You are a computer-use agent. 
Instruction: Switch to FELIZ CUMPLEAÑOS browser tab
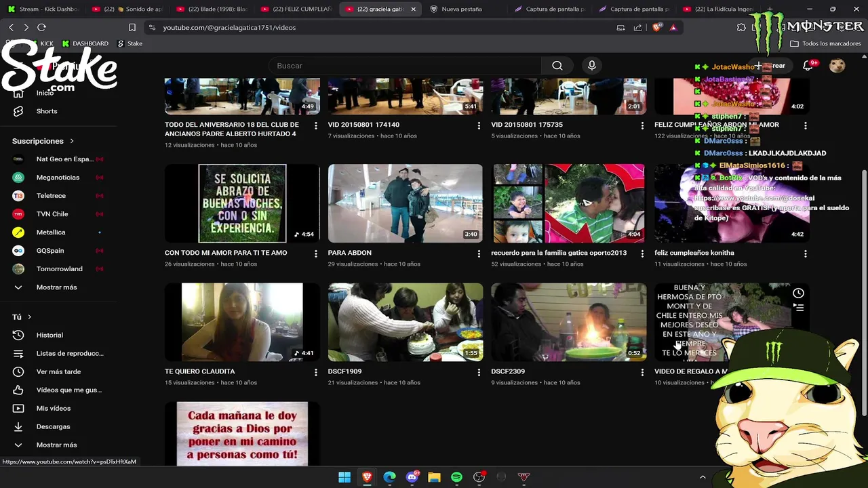pos(296,9)
